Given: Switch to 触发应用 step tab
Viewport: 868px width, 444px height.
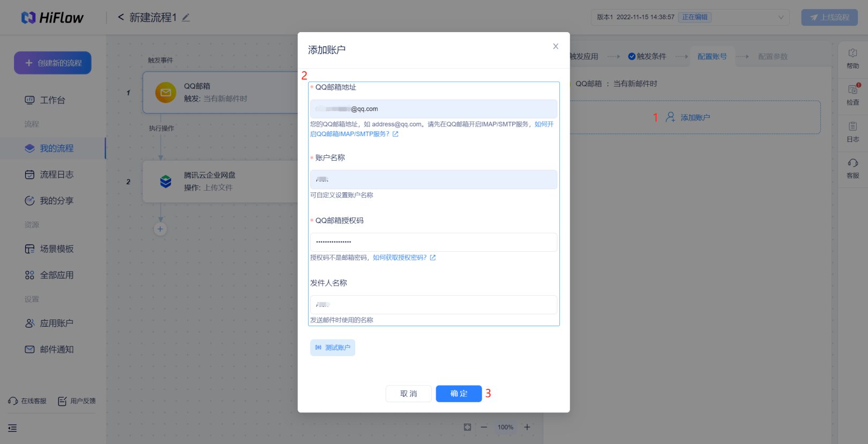Looking at the screenshot, I should [584, 56].
